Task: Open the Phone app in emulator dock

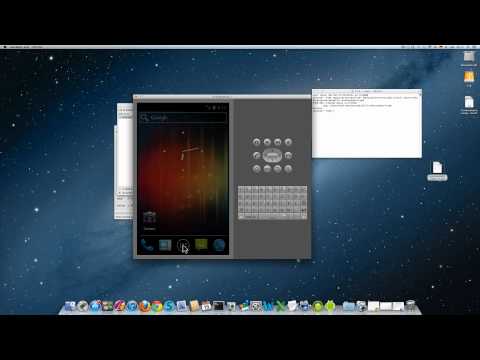Action: (x=147, y=245)
